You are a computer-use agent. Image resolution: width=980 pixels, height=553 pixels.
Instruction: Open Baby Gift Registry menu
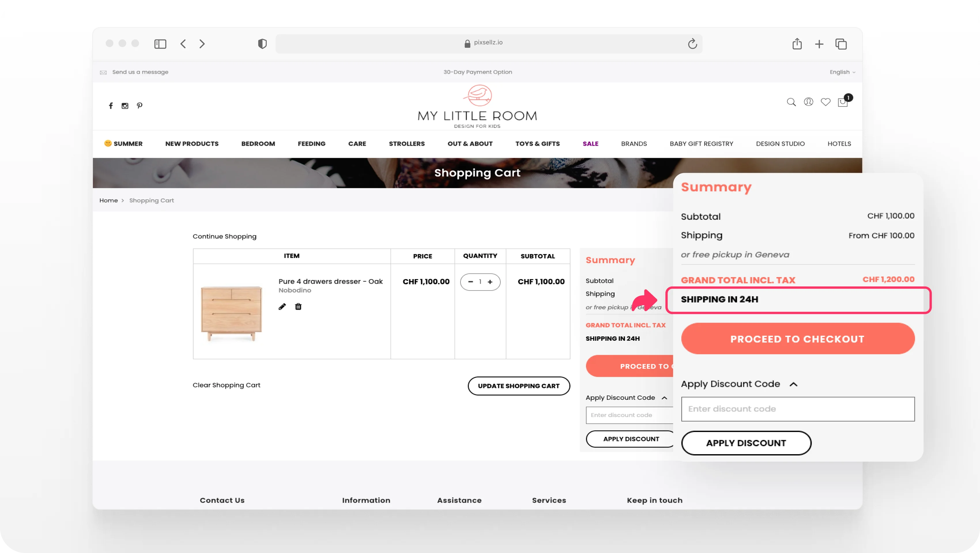point(701,144)
